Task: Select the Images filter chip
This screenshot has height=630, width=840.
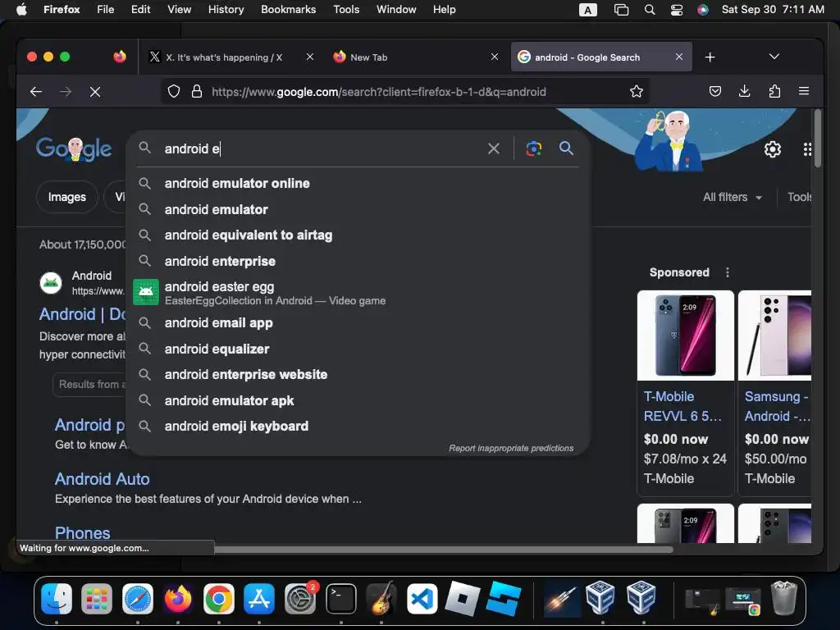Action: click(67, 197)
